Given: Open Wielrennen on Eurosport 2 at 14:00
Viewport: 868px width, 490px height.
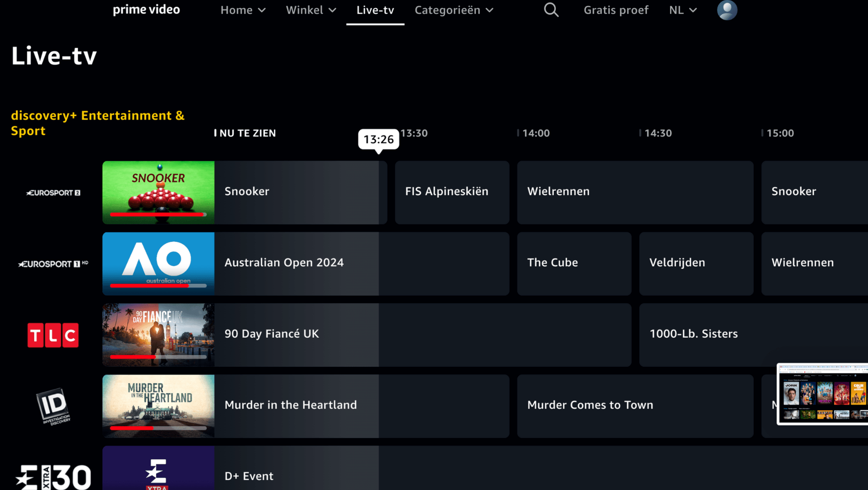Looking at the screenshot, I should pyautogui.click(x=635, y=193).
